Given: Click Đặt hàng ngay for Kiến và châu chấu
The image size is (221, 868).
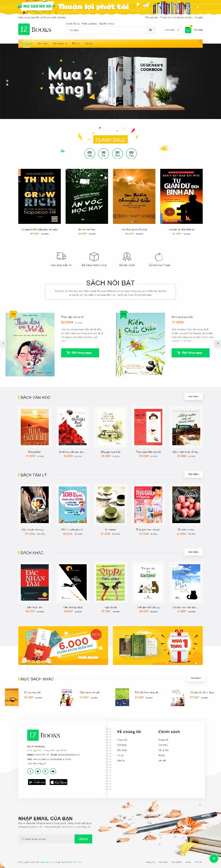Looking at the screenshot, I should pyautogui.click(x=191, y=353).
